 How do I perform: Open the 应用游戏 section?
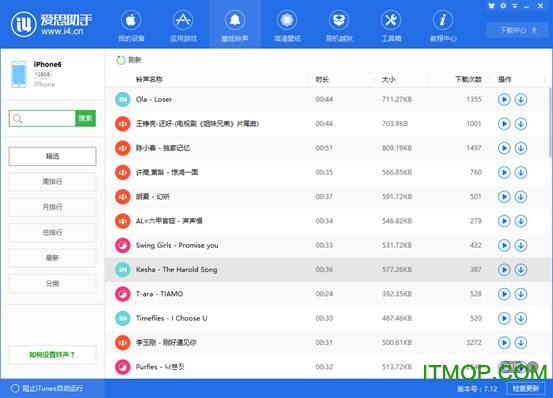[183, 26]
